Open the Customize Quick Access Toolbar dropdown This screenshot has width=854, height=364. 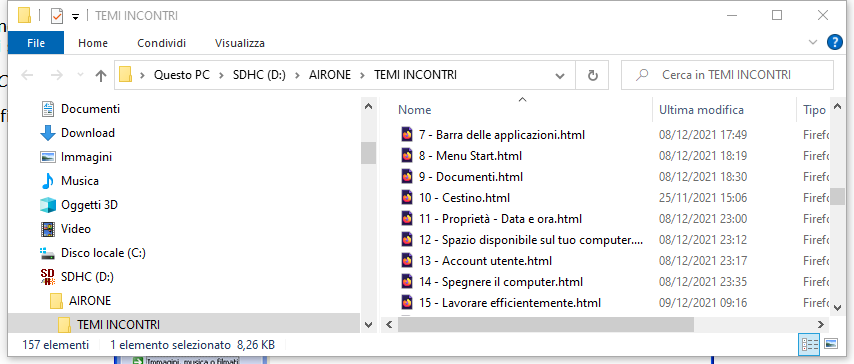point(76,17)
